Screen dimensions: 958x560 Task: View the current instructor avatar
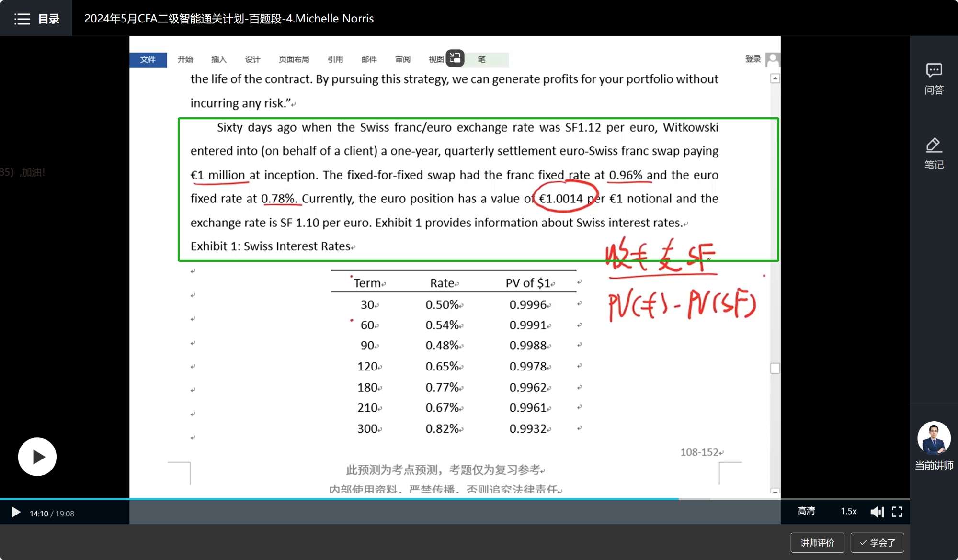934,438
